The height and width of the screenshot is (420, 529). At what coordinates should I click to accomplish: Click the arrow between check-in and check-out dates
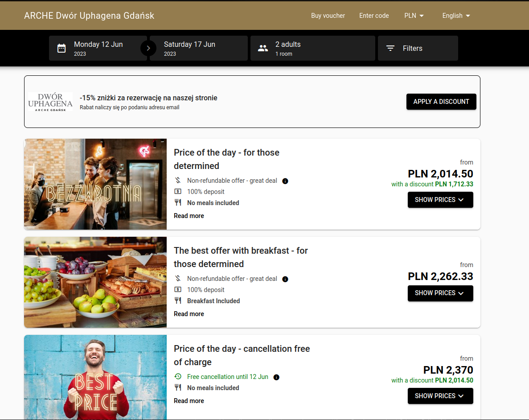(x=148, y=48)
